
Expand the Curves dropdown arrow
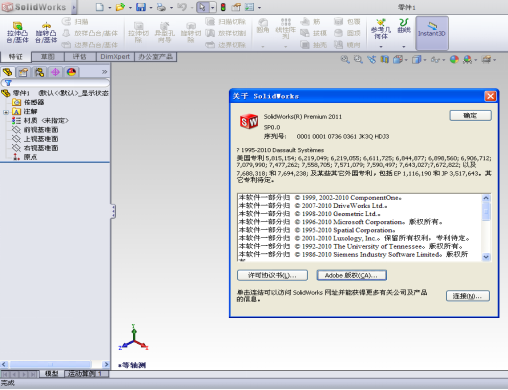(404, 46)
